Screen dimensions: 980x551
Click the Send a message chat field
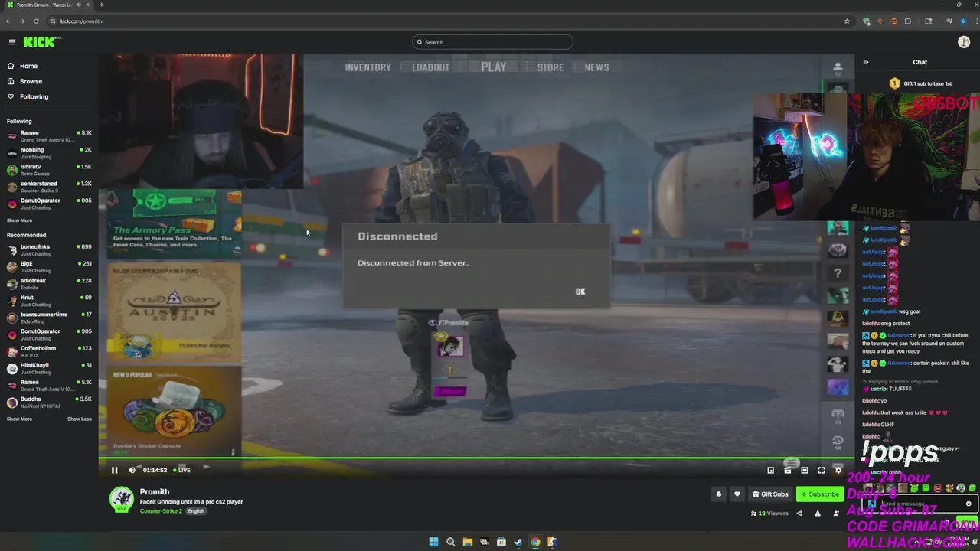pos(919,504)
